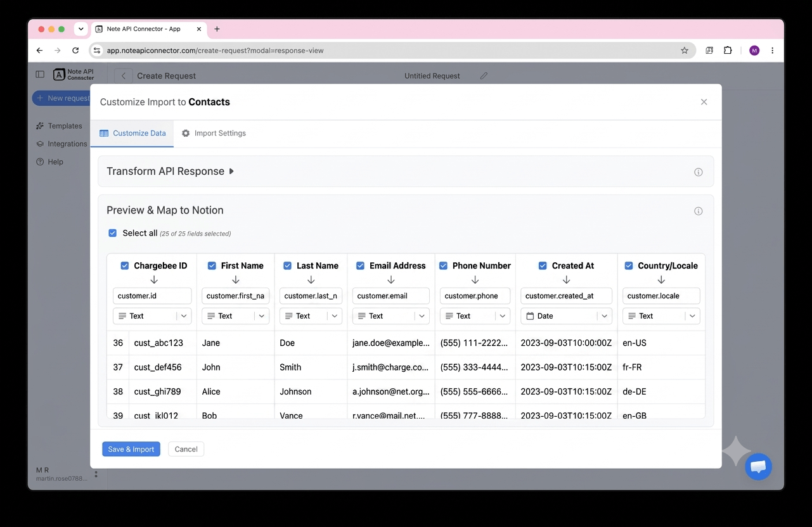Viewport: 812px width, 527px height.
Task: Open the chat support bubble
Action: pyautogui.click(x=758, y=467)
